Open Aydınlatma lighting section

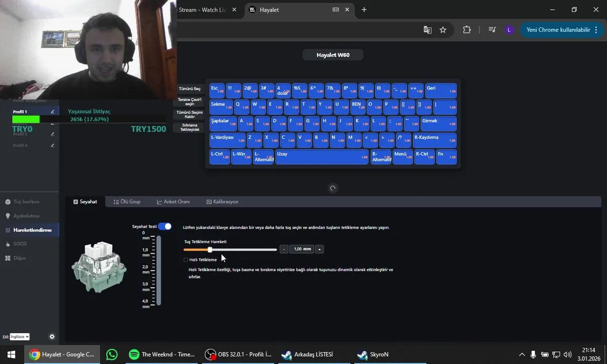(x=26, y=216)
